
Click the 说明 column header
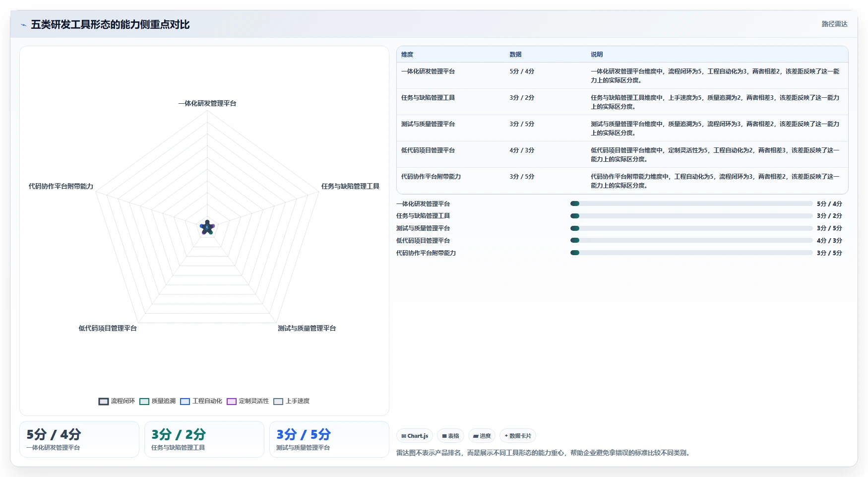click(x=597, y=55)
